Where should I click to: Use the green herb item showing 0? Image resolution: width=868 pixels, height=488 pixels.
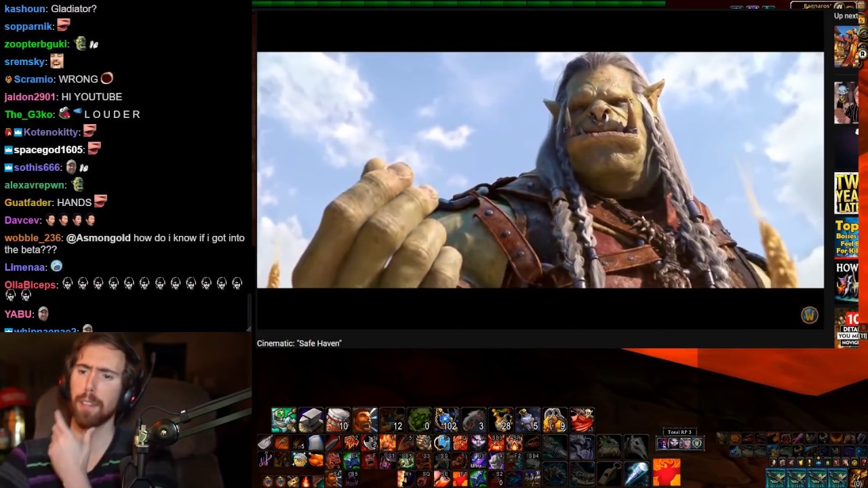click(419, 420)
